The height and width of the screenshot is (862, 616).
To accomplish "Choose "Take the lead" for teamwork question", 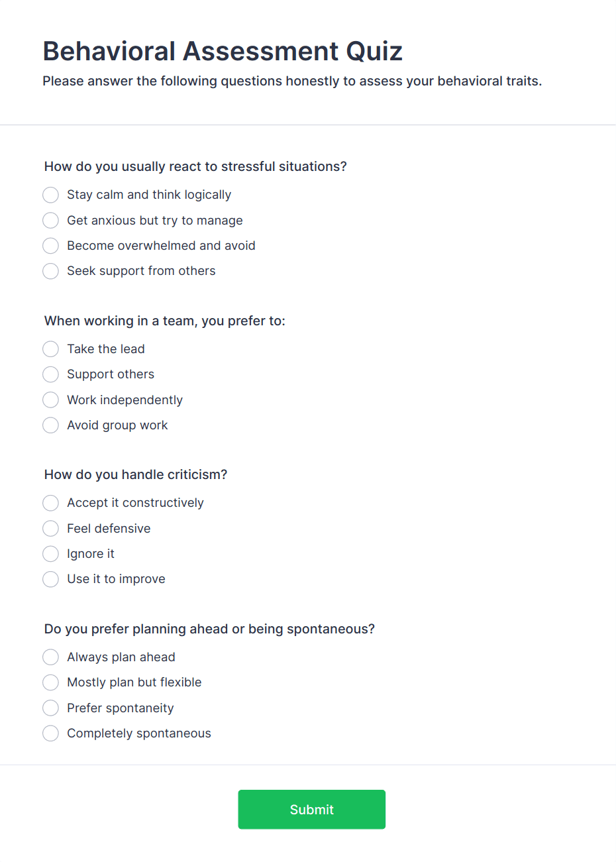I will (50, 349).
